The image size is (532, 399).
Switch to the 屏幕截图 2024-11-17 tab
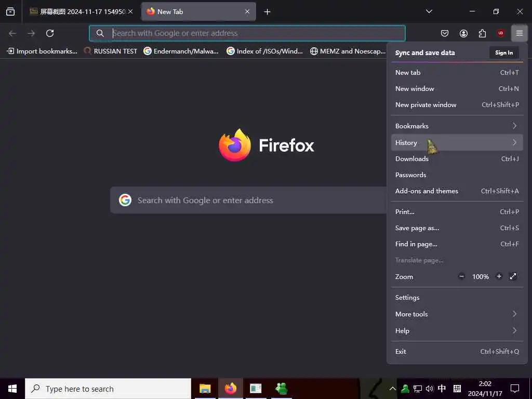click(82, 11)
